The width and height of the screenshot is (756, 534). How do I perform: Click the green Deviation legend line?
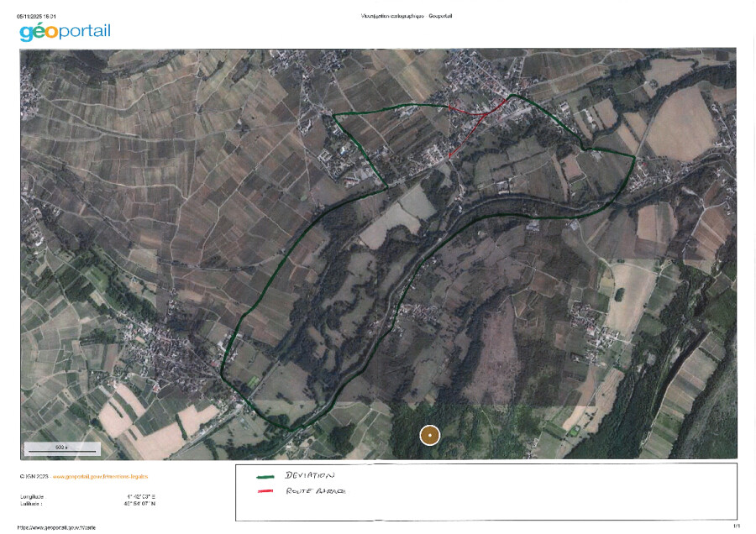point(265,477)
